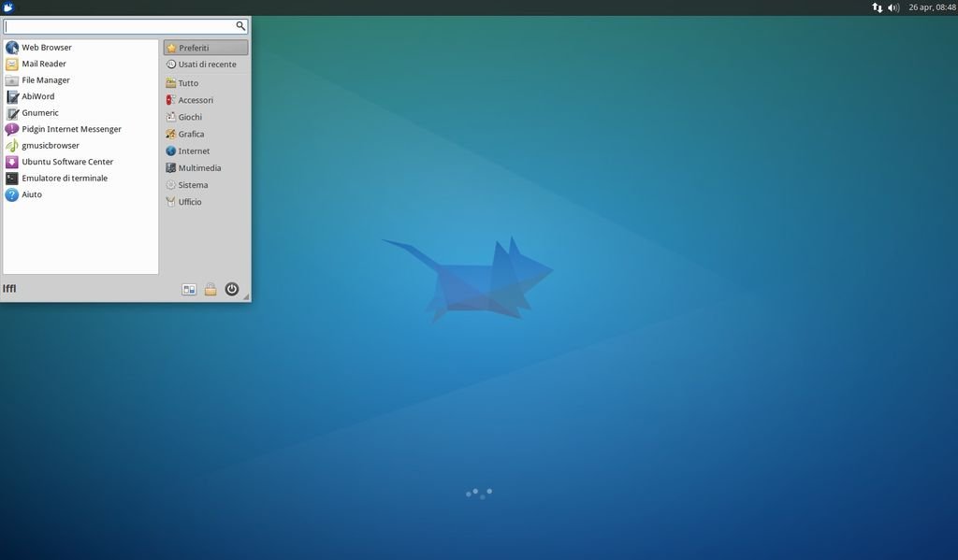Lock the screen with the padlock icon
The image size is (958, 560).
(x=210, y=290)
